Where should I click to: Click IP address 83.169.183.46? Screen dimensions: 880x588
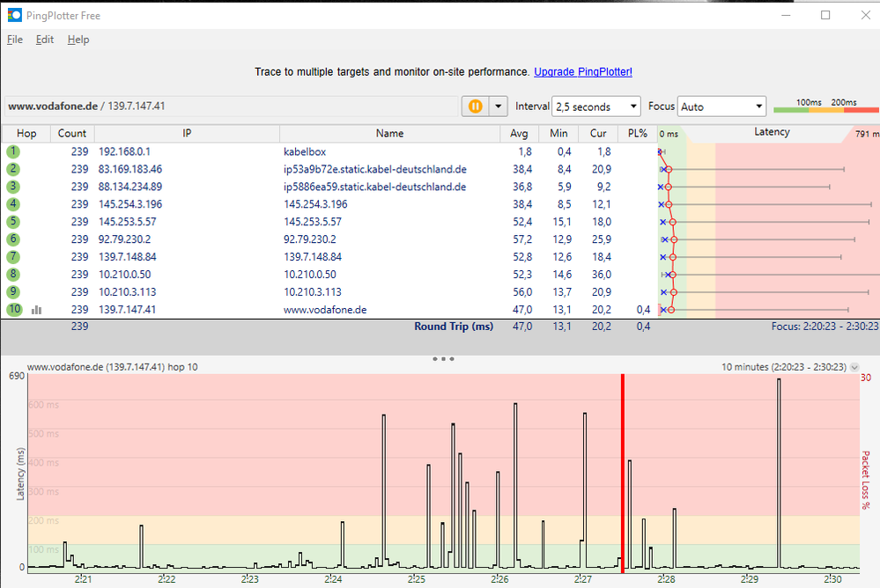click(130, 169)
